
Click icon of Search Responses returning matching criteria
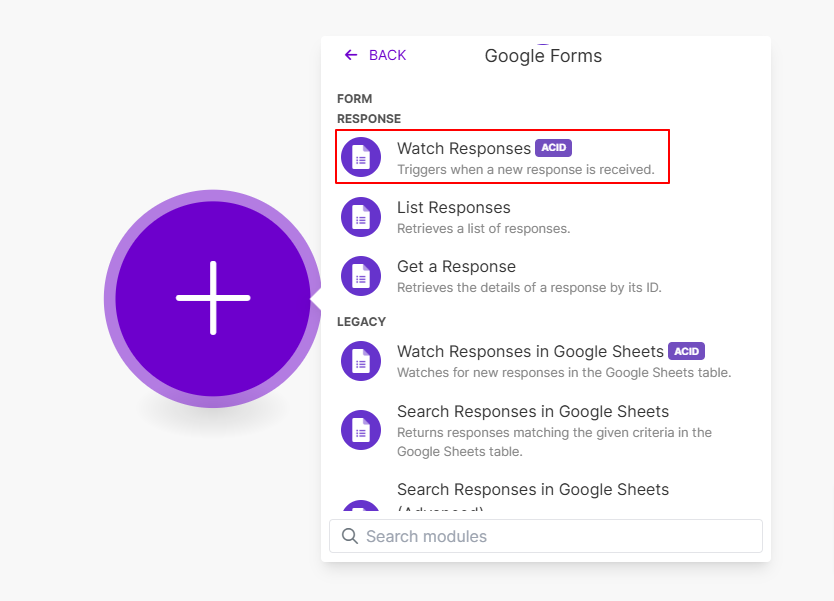(x=361, y=430)
